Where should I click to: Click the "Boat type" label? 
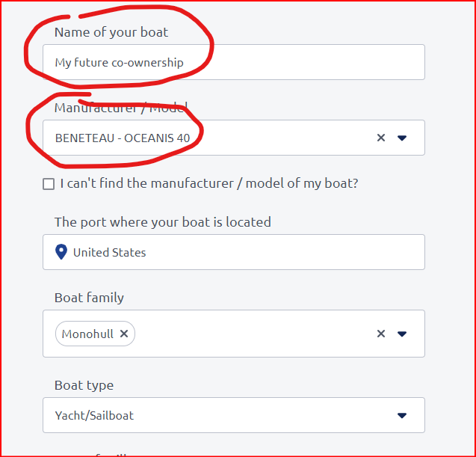coord(84,385)
